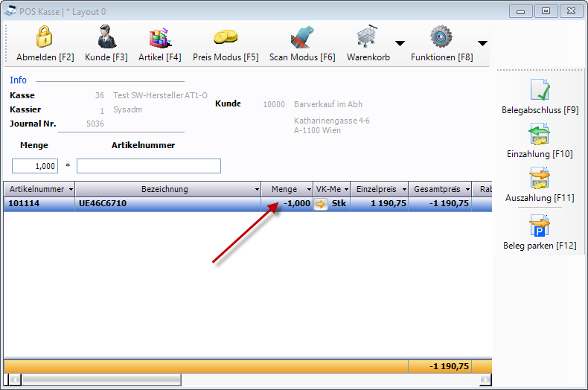This screenshot has height=390, width=588.
Task: Open the Warenkorb shopping cart icon
Action: (367, 36)
